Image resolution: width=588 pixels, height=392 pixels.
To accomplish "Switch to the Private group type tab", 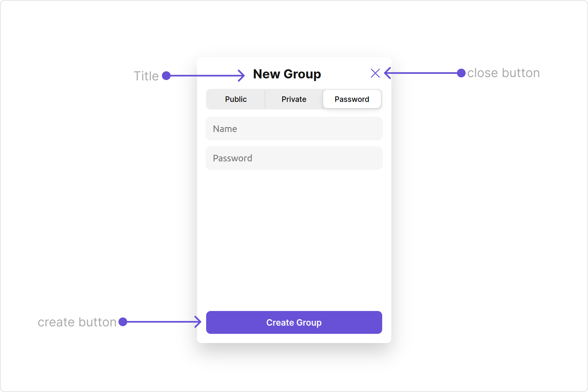I will coord(294,99).
